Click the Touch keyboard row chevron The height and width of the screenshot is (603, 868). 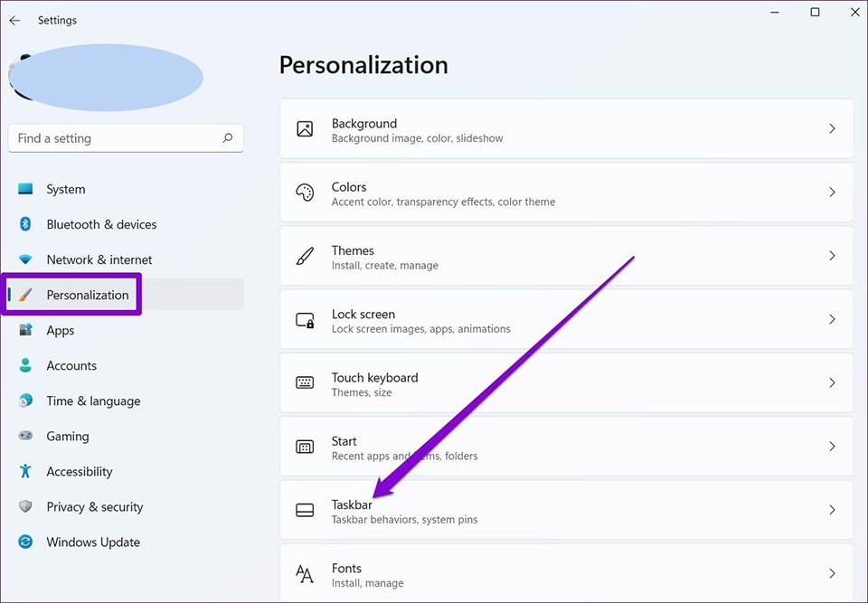coord(832,382)
